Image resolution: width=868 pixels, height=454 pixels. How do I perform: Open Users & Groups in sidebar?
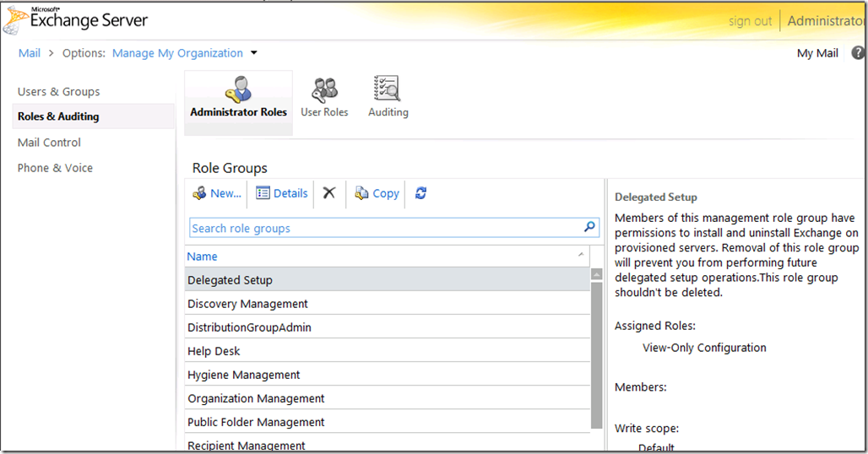pos(58,91)
